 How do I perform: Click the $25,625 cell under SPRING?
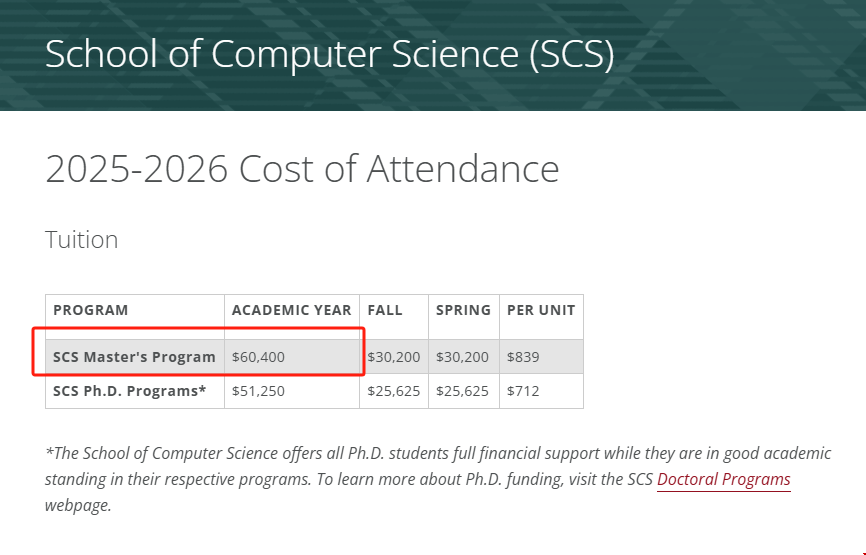tap(462, 391)
